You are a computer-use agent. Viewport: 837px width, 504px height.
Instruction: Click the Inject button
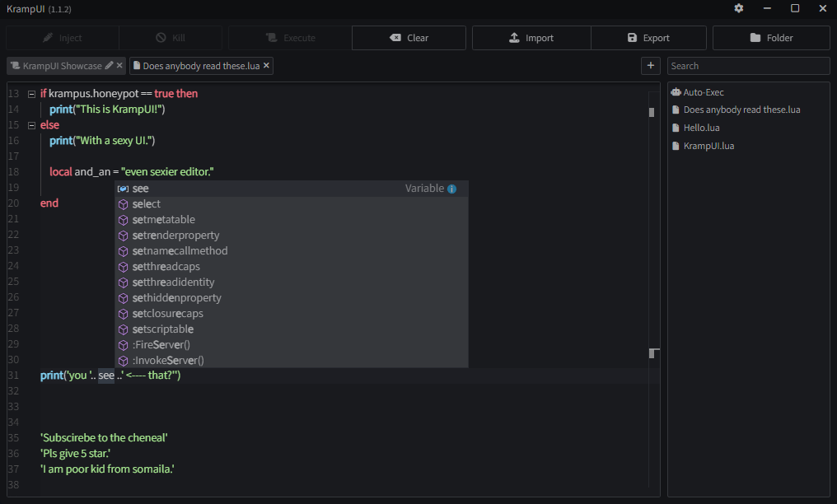coord(63,38)
